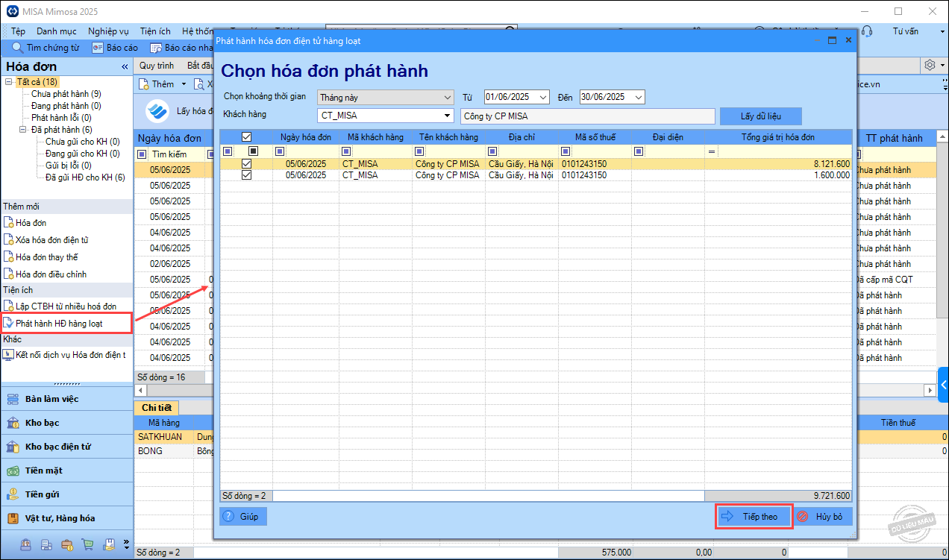
Task: Open the Tiền mặt cash icon
Action: point(12,471)
